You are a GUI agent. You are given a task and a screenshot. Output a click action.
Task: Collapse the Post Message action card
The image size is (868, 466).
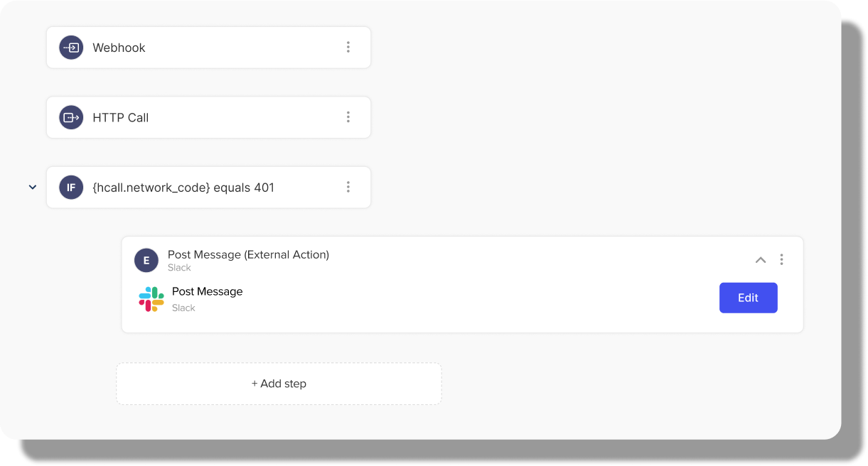[761, 260]
